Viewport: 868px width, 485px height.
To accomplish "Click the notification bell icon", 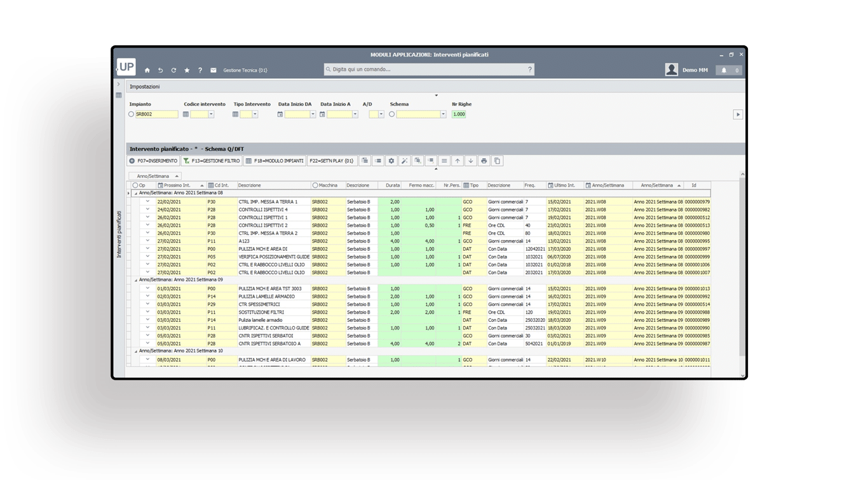I will pos(724,70).
